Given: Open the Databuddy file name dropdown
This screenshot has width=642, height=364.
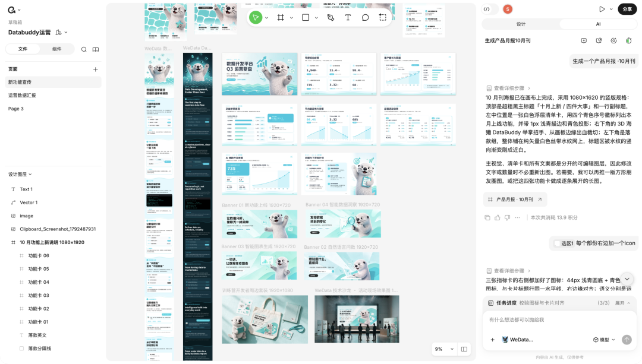Looking at the screenshot, I should click(66, 32).
